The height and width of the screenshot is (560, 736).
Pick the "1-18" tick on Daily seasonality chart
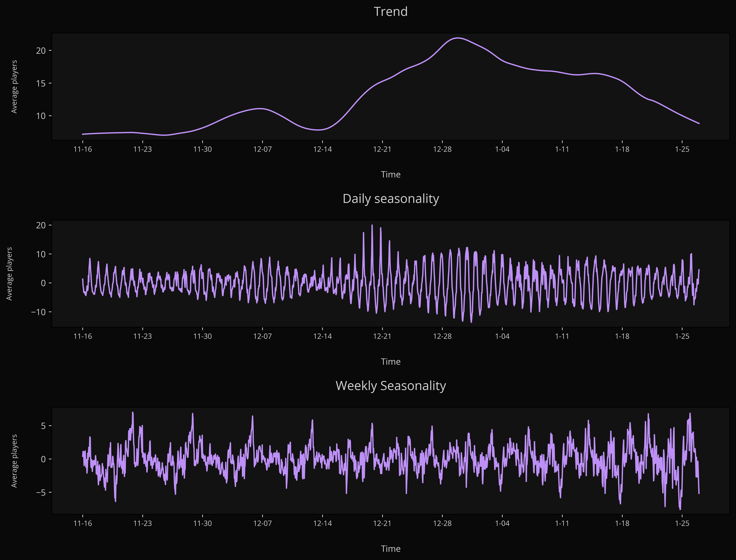click(x=622, y=336)
